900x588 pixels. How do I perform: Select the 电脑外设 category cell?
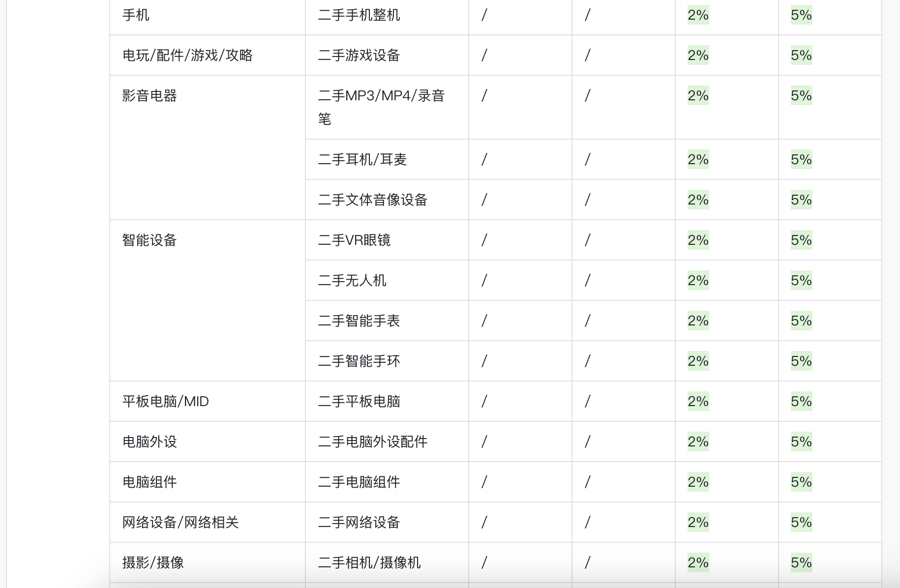[x=150, y=441]
